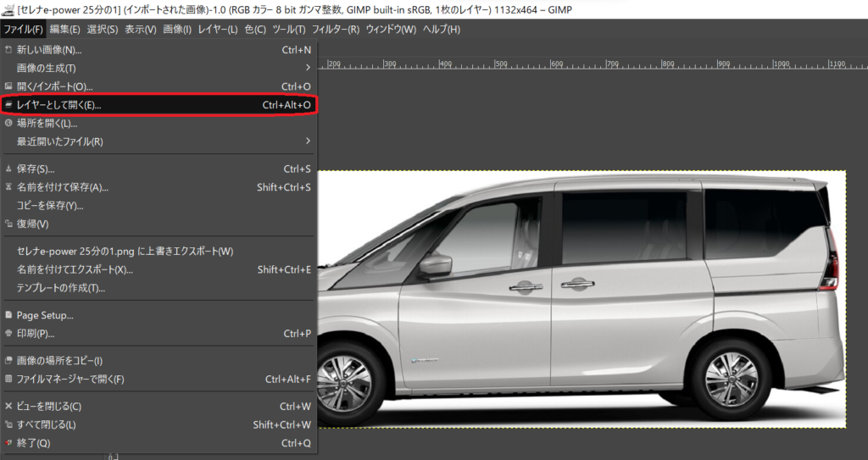The image size is (868, 460).
Task: Choose テンプレートの作成(T) menu entry
Action: tap(61, 288)
